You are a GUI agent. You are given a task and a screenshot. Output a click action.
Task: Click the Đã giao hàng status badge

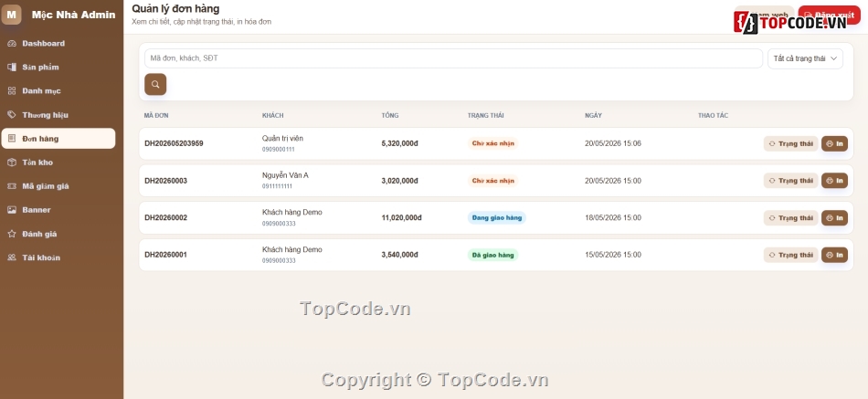pyautogui.click(x=492, y=255)
